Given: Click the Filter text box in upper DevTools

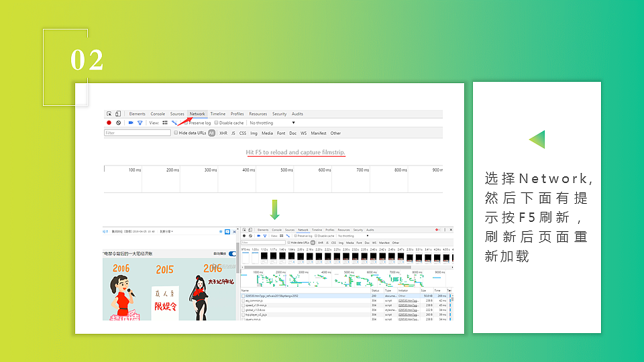Looking at the screenshot, I should tap(138, 133).
